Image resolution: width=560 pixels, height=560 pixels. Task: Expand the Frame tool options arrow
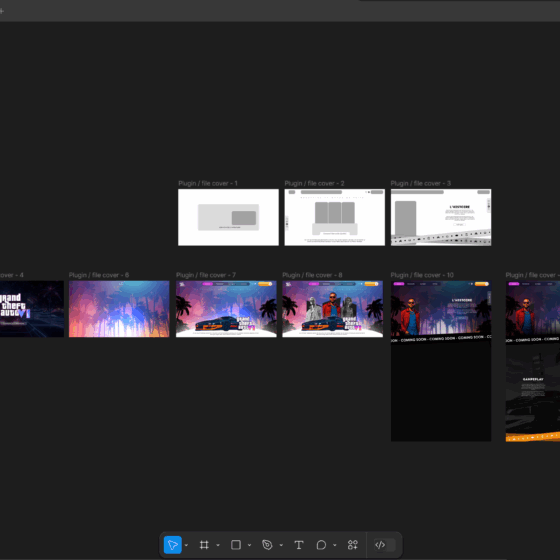pyautogui.click(x=218, y=545)
